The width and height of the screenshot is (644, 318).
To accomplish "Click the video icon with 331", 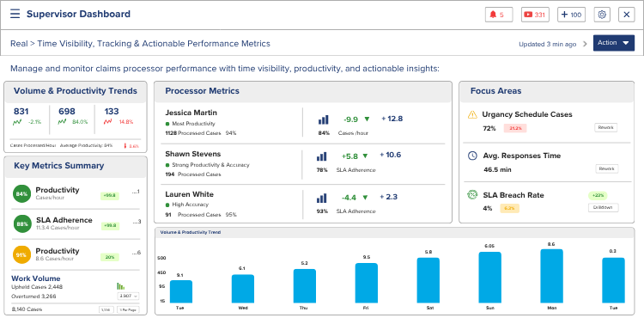I will pyautogui.click(x=535, y=15).
